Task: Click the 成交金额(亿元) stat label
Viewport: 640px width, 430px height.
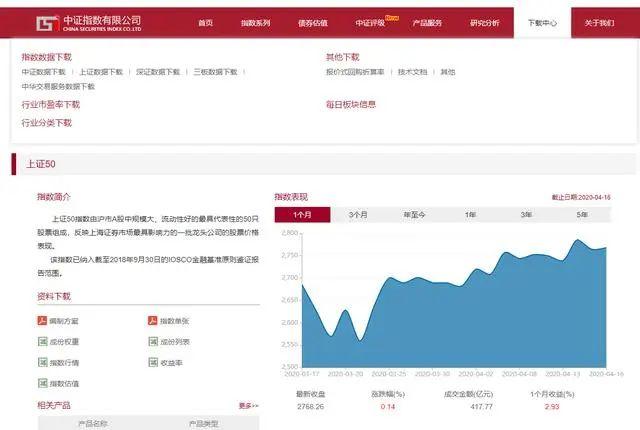Action: pyautogui.click(x=469, y=394)
